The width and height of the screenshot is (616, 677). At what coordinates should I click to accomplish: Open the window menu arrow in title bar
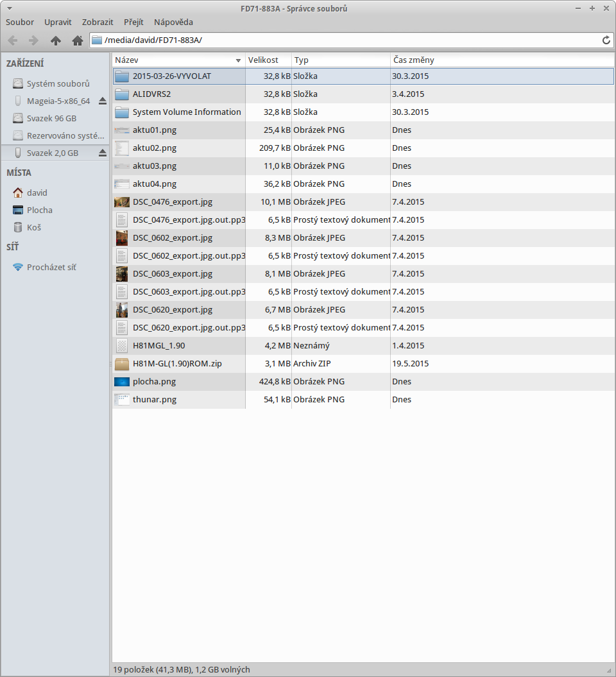click(x=10, y=8)
